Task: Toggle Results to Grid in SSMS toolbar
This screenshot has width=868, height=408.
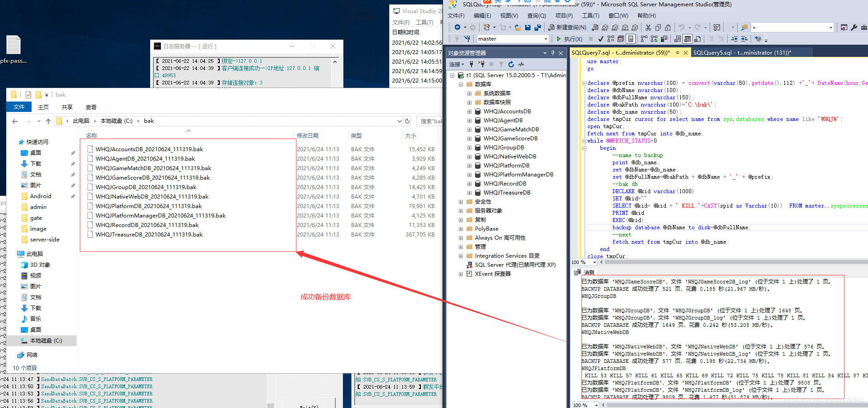Action: (688, 39)
